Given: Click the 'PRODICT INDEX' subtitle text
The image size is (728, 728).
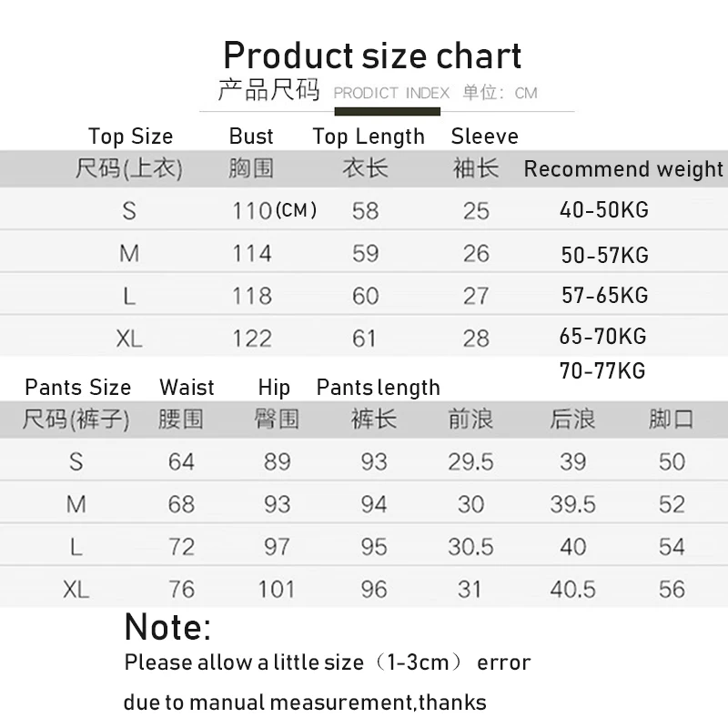Looking at the screenshot, I should (x=391, y=93).
